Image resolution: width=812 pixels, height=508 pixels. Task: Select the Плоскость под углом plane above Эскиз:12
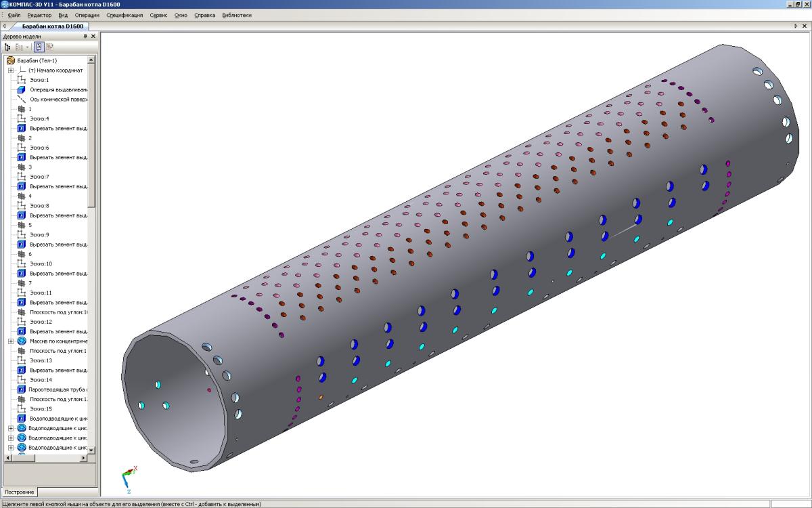click(54, 312)
